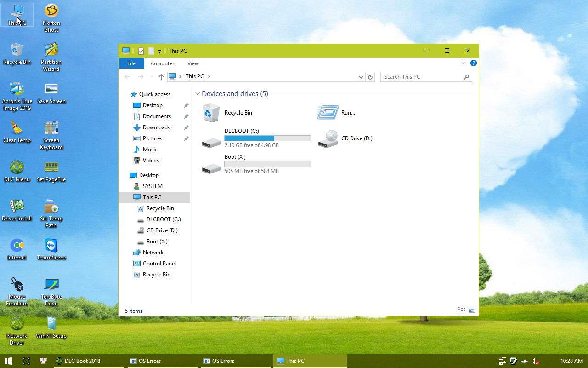Click the DLC Menu desktop icon
The width and height of the screenshot is (588, 368).
click(x=17, y=172)
